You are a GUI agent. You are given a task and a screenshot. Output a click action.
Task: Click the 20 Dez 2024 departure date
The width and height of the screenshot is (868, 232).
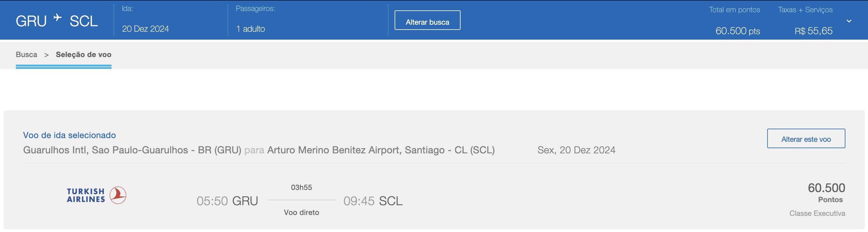point(145,29)
